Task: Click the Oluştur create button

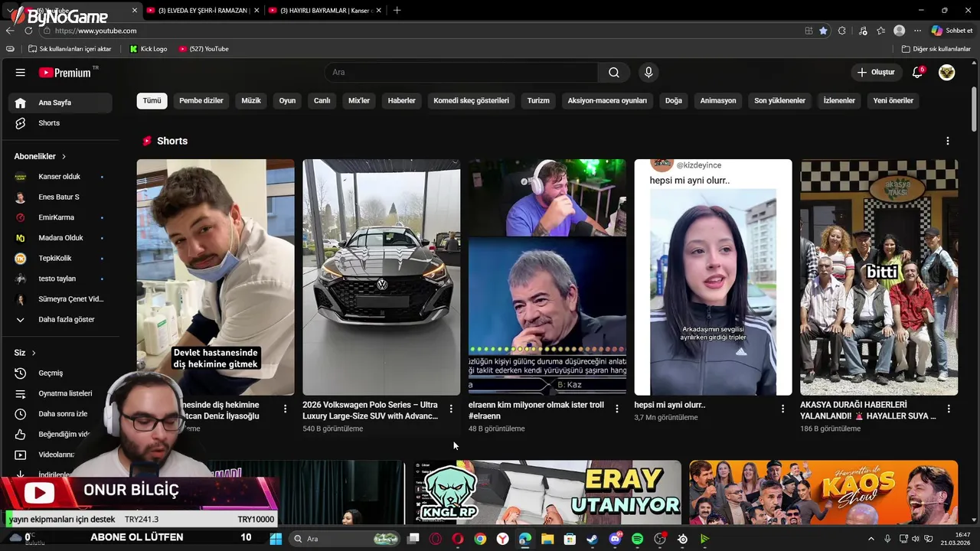Action: 875,73
